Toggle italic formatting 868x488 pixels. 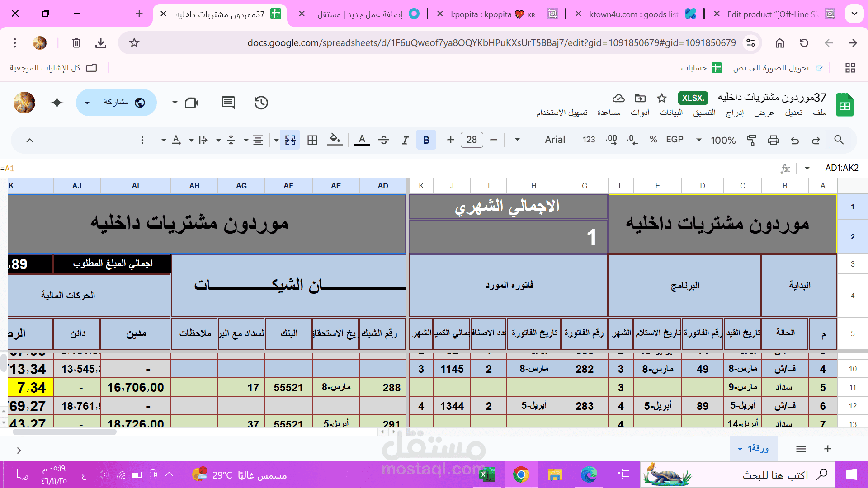(x=405, y=140)
